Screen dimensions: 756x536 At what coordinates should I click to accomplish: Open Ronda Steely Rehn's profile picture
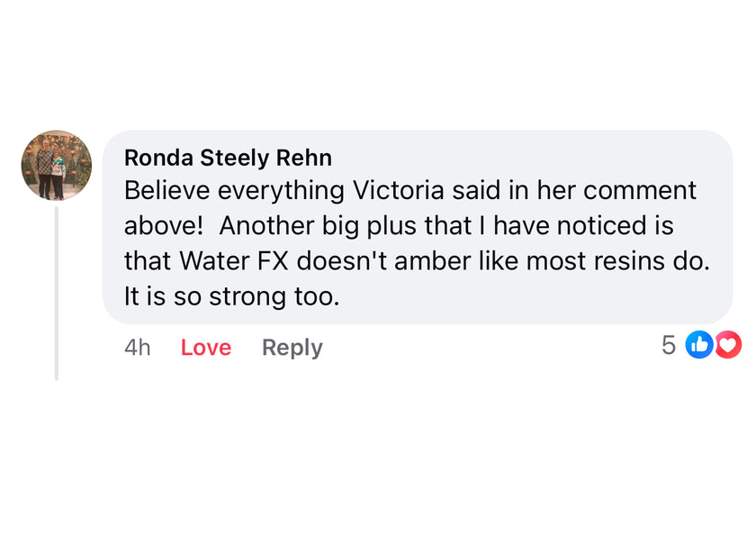pyautogui.click(x=57, y=165)
